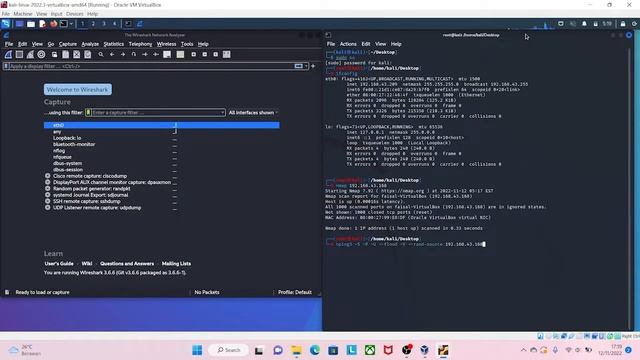The width and height of the screenshot is (640, 360).
Task: Open Mailing Lists link
Action: [176, 264]
